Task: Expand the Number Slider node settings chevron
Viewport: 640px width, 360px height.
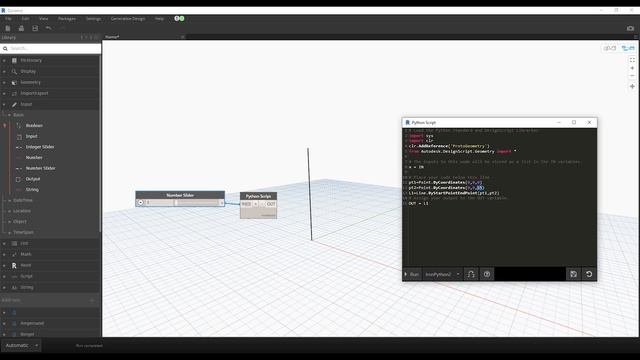Action: (140, 202)
